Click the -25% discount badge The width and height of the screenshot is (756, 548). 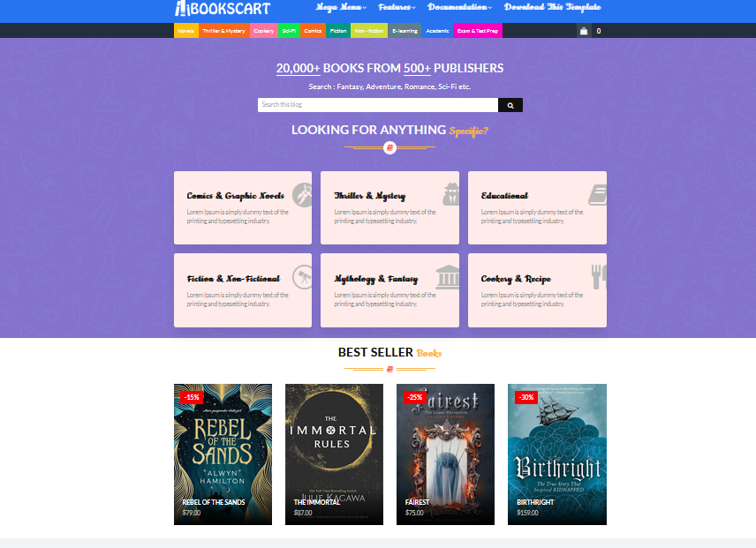414,397
